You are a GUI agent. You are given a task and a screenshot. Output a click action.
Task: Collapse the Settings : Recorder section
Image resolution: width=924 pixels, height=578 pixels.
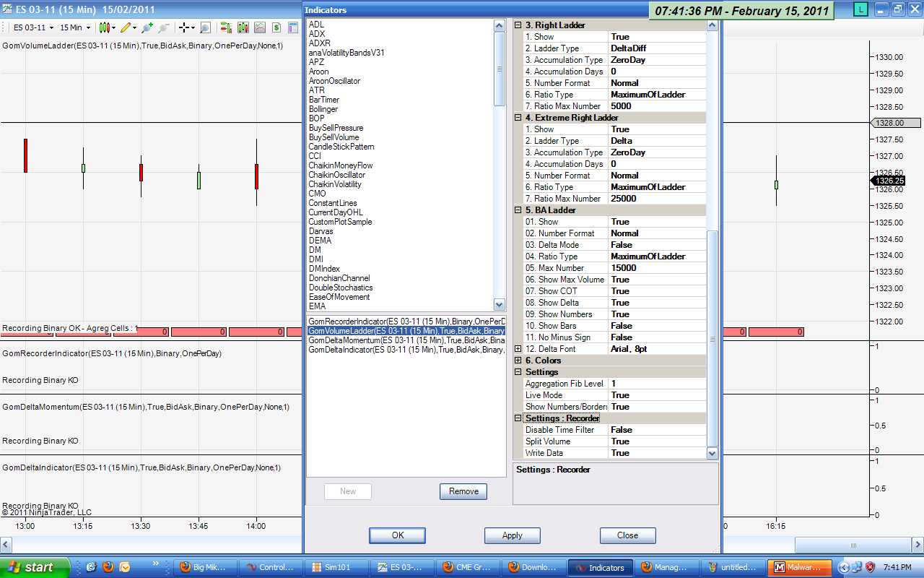tap(518, 418)
